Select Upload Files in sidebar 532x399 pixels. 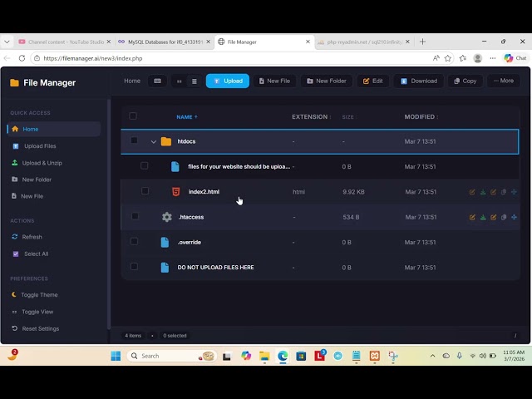pyautogui.click(x=40, y=146)
